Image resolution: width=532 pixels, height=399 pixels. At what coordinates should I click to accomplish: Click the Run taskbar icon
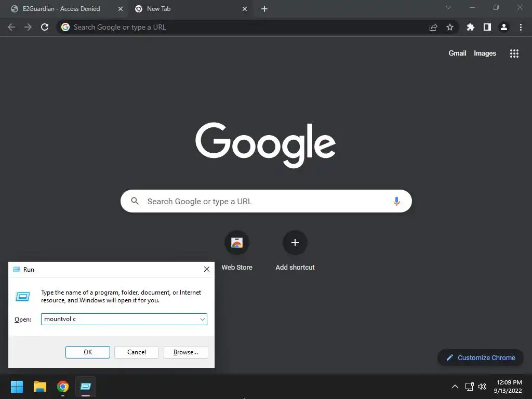tap(86, 387)
